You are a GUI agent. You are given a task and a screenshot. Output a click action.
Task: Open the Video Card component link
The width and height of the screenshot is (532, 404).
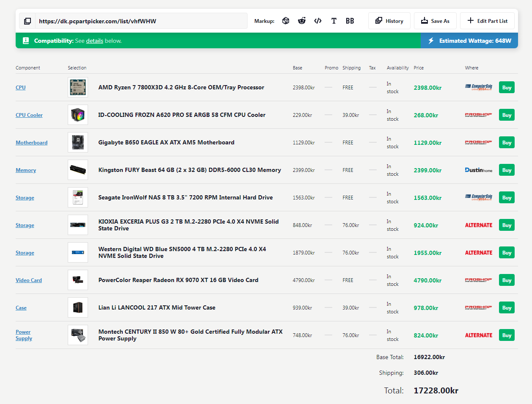coord(29,280)
